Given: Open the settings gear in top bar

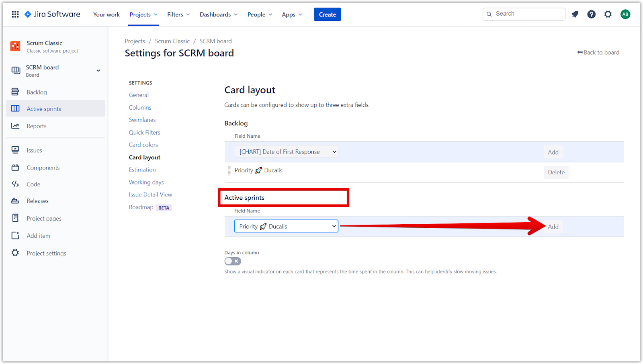Looking at the screenshot, I should point(608,14).
